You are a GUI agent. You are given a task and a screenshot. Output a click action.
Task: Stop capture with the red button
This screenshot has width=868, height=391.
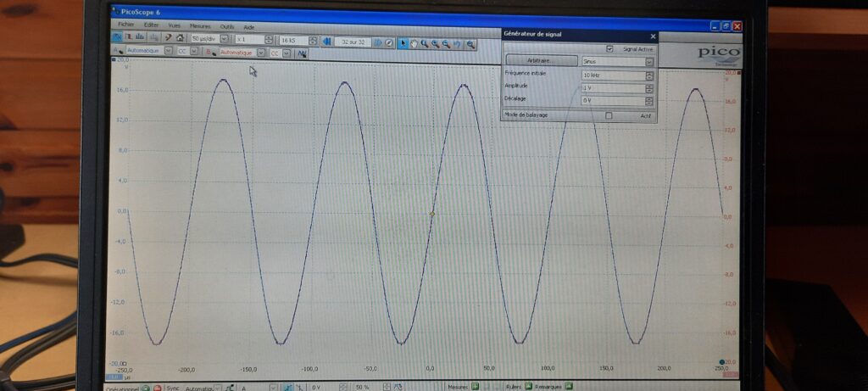coord(157,388)
